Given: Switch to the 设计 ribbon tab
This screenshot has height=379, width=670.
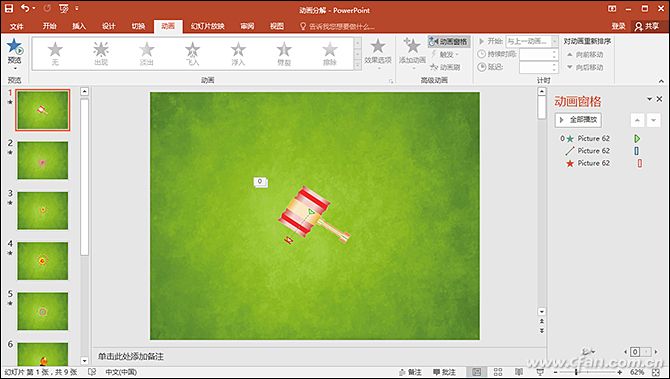Looking at the screenshot, I should tap(109, 26).
